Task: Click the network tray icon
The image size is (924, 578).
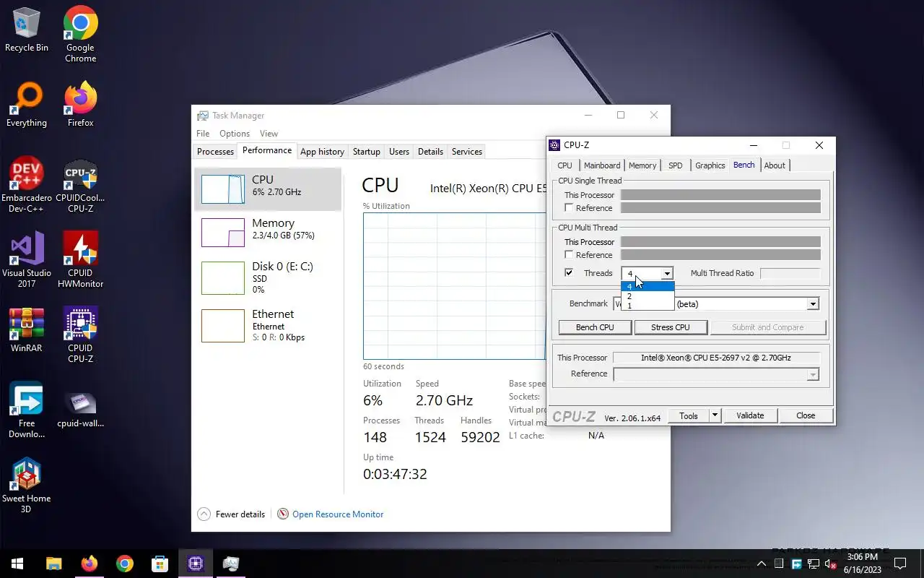Action: (x=814, y=564)
